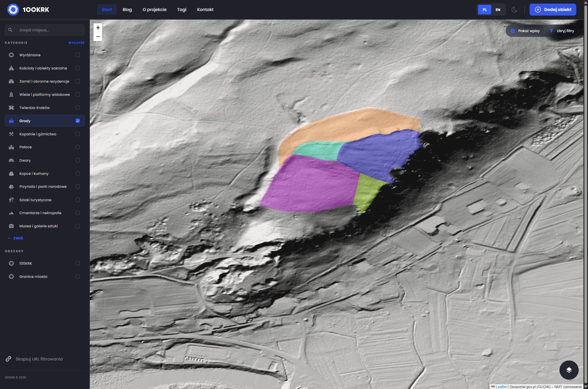Open the Blog menu item

127,10
